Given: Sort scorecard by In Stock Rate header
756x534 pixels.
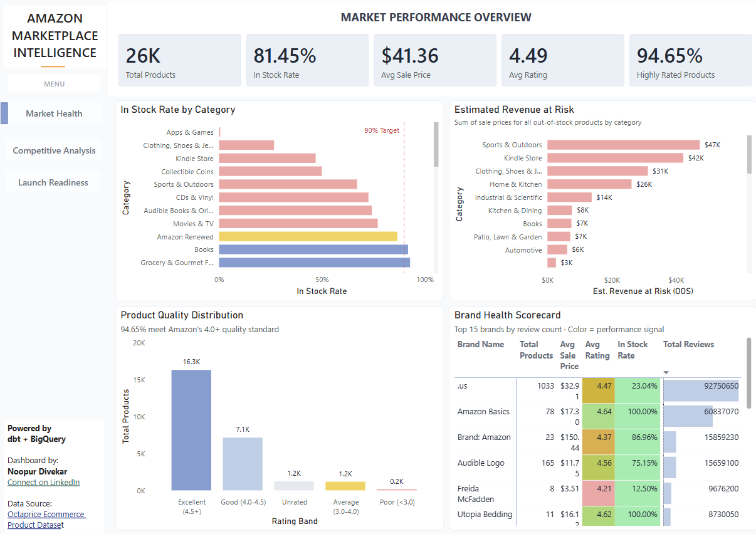Looking at the screenshot, I should point(633,350).
